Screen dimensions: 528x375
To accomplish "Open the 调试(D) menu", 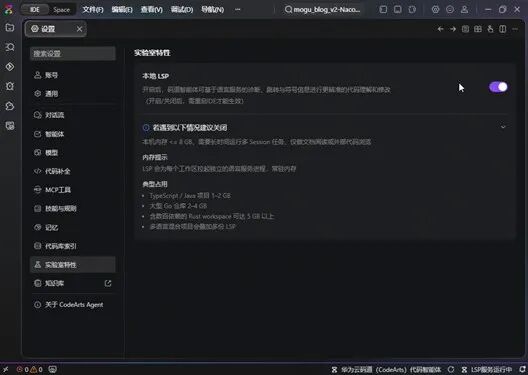I will 182,9.
